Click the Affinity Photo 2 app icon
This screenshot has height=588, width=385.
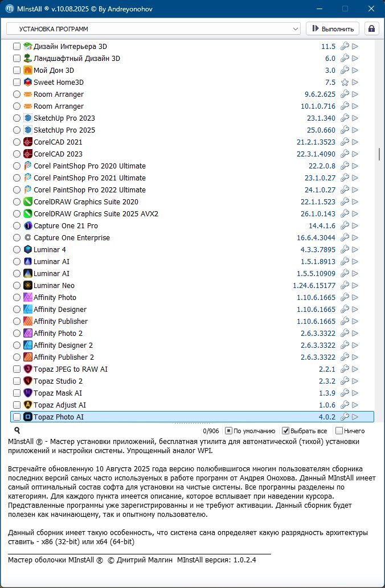tap(28, 334)
